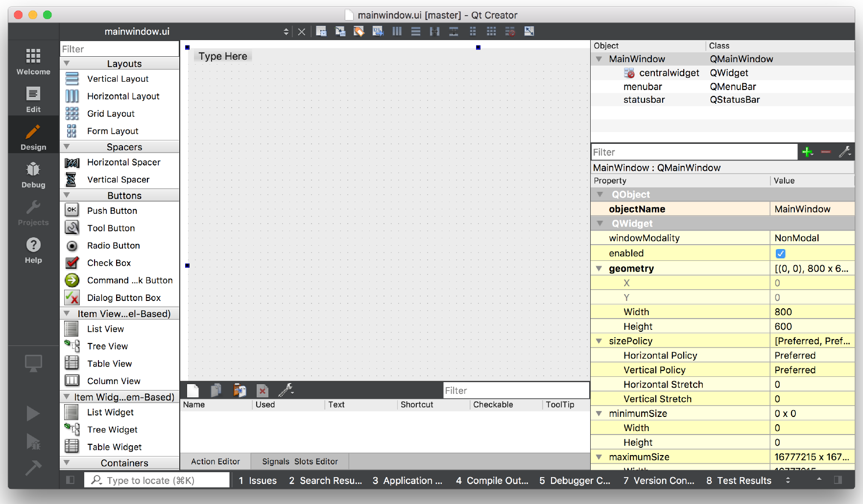
Task: Apply Lay Out Horizontally from toolbar
Action: [397, 31]
